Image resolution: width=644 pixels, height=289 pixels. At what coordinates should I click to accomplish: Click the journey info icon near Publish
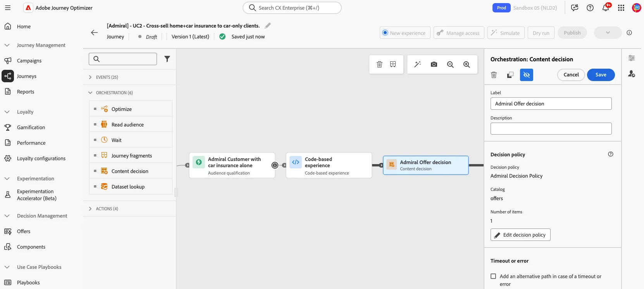pos(629,33)
